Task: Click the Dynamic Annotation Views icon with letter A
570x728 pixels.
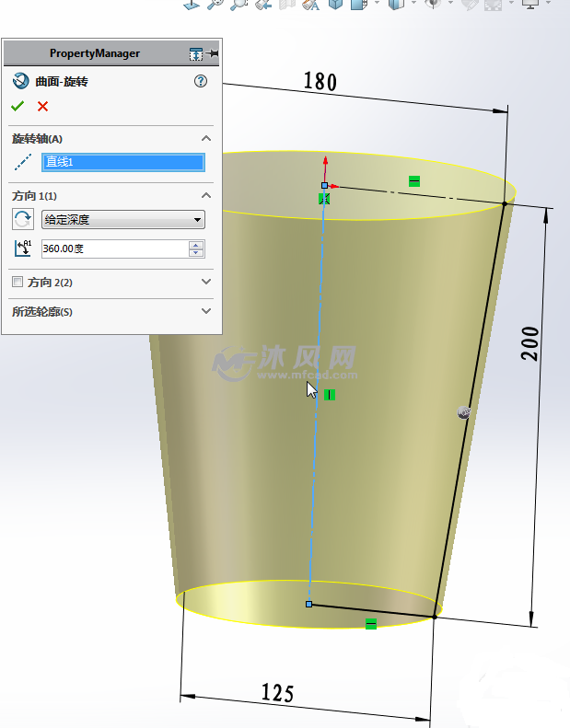Action: pos(310,5)
